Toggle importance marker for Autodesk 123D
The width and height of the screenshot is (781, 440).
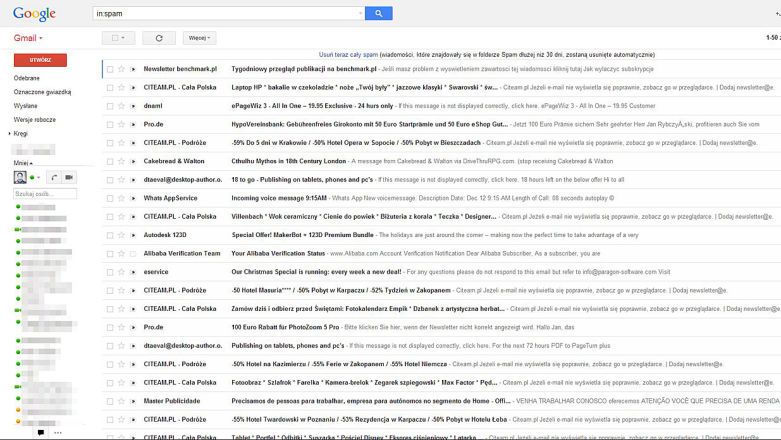click(133, 235)
